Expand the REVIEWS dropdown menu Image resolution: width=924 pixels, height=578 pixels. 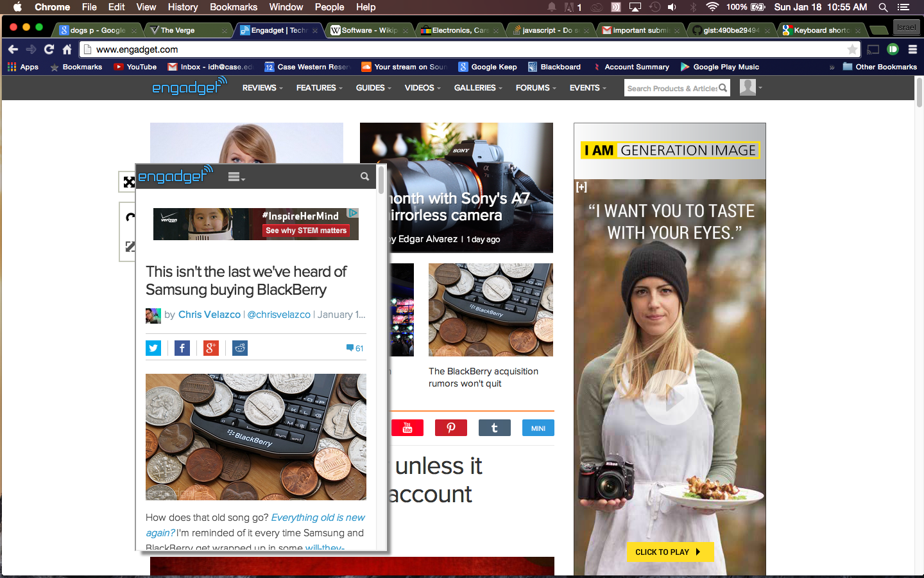[x=262, y=88]
